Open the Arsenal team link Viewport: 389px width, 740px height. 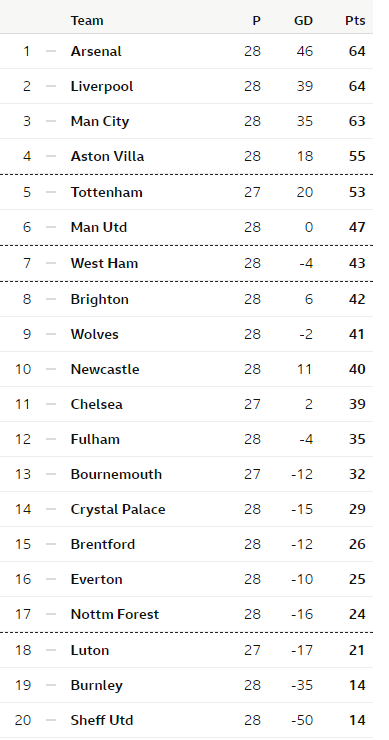pos(96,51)
